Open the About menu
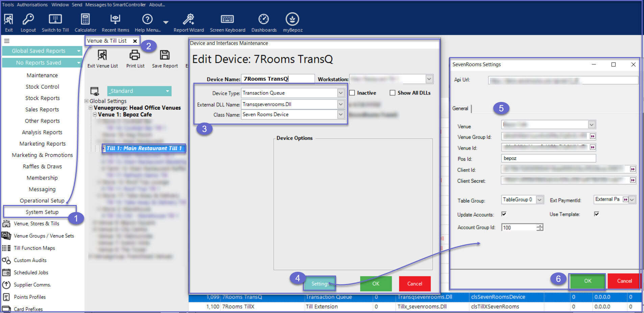The height and width of the screenshot is (313, 644). [157, 5]
